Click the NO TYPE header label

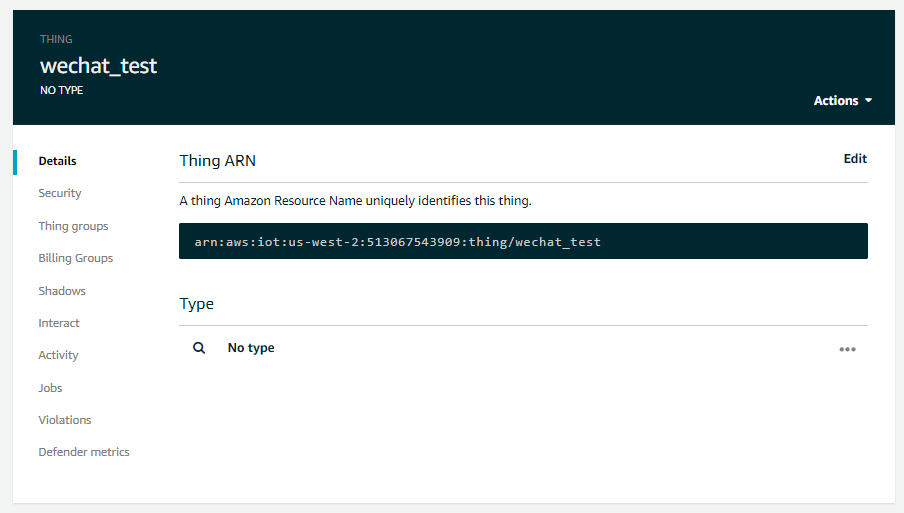[x=62, y=90]
